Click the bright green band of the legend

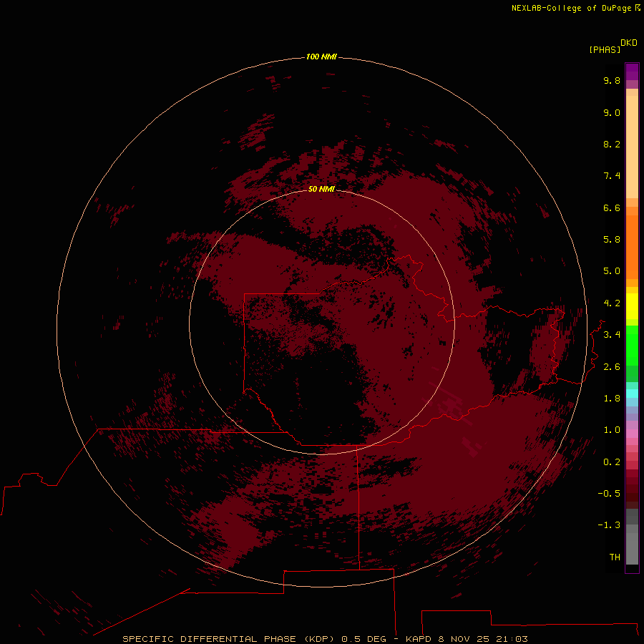[x=632, y=346]
